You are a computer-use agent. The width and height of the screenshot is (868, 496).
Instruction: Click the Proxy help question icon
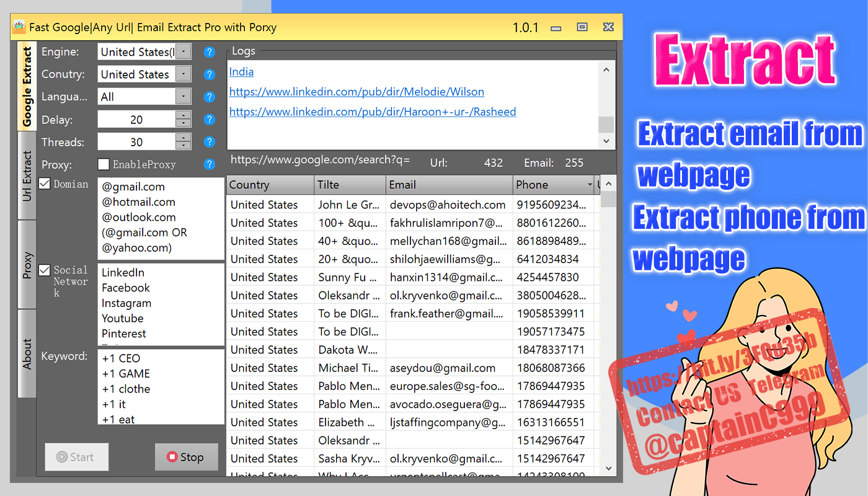209,164
